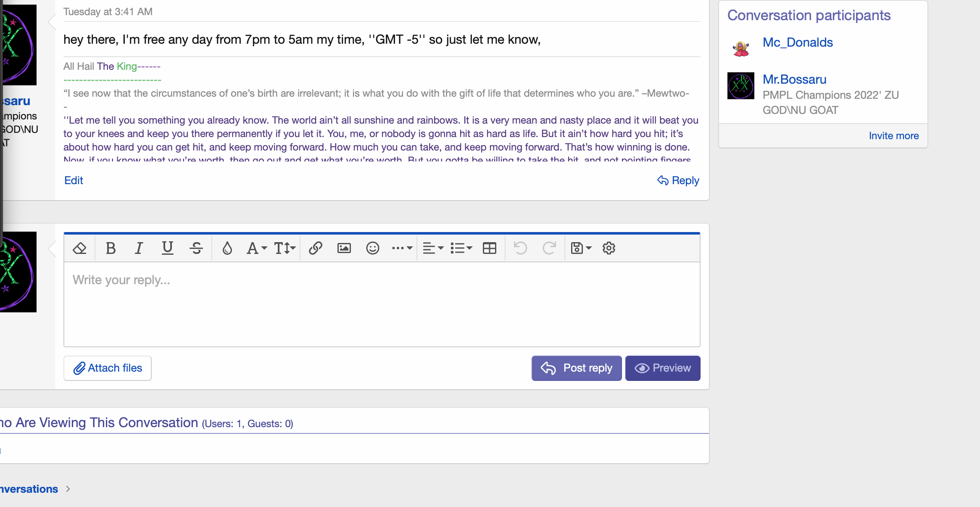Open the text alignment dropdown
This screenshot has width=980, height=507.
click(x=433, y=248)
